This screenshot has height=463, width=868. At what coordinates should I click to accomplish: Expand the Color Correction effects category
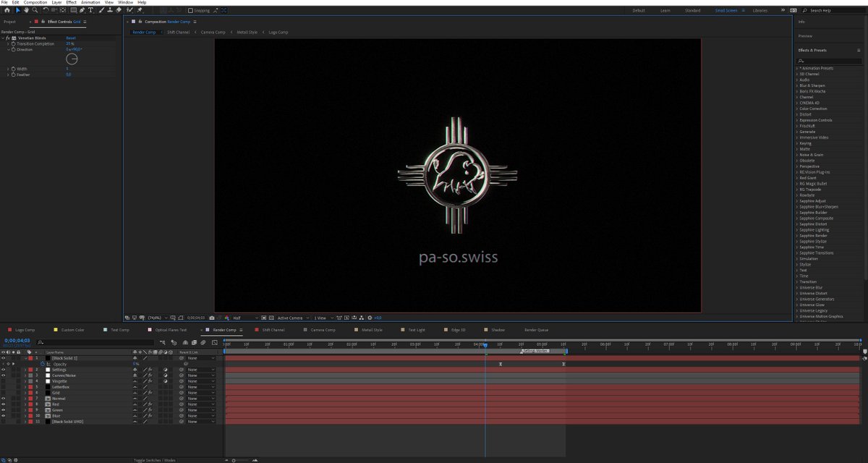(x=796, y=109)
